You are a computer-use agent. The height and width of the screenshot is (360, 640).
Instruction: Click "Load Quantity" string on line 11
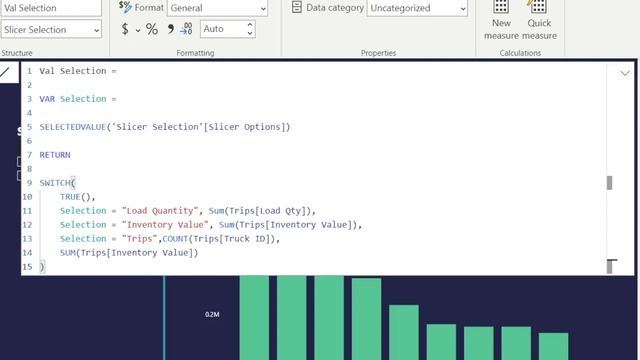[160, 211]
